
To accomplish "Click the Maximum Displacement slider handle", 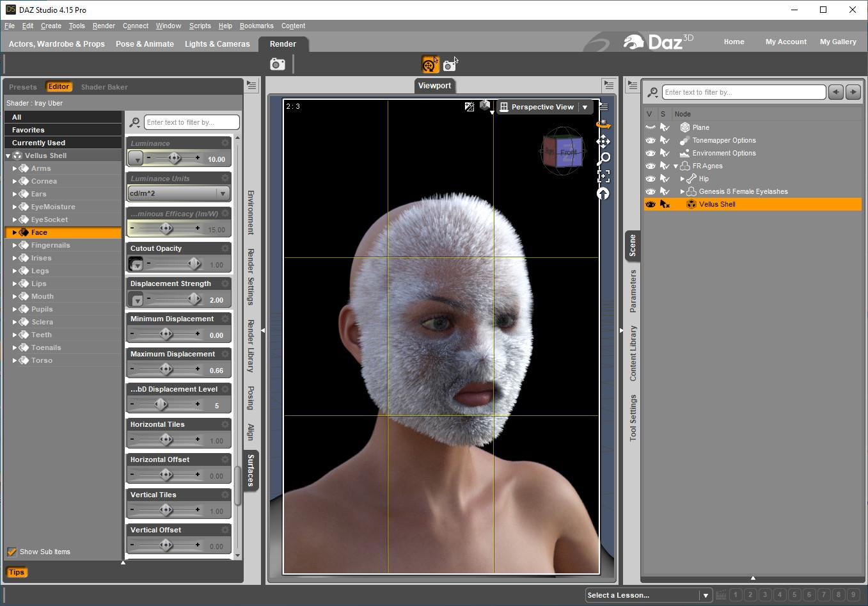I will tap(166, 369).
